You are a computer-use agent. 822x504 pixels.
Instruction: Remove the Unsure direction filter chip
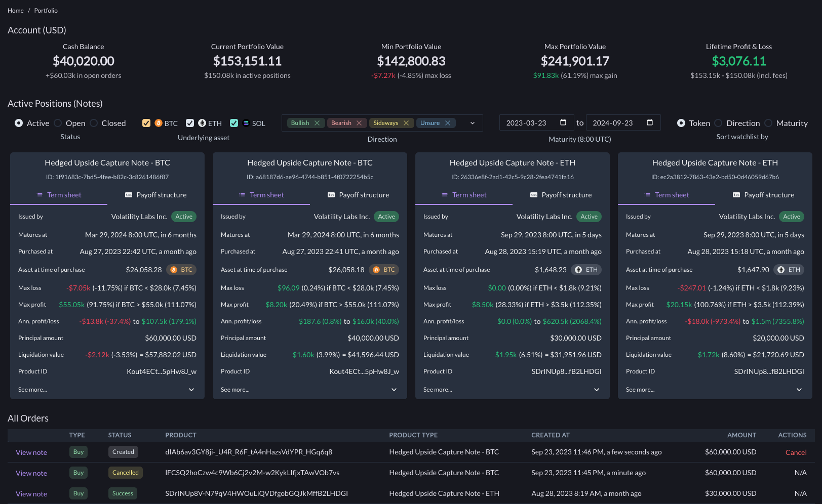point(448,123)
